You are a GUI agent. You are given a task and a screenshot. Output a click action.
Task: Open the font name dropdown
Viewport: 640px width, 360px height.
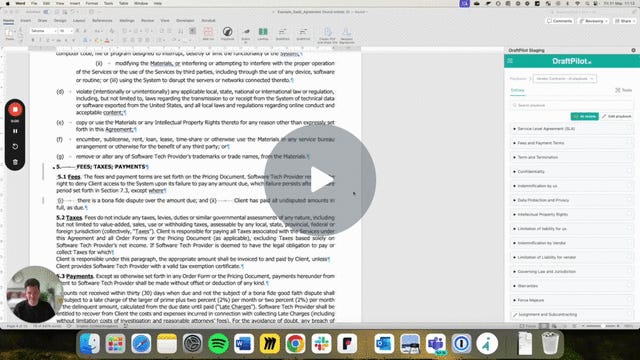(44, 31)
